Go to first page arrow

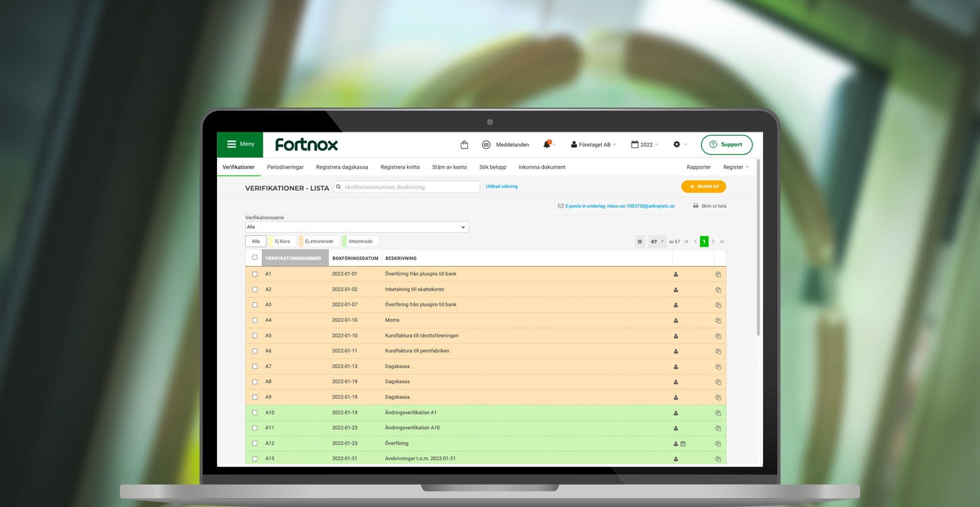point(687,242)
